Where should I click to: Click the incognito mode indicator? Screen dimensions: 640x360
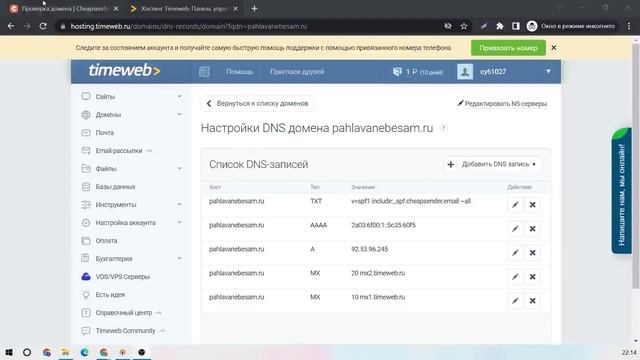point(571,26)
